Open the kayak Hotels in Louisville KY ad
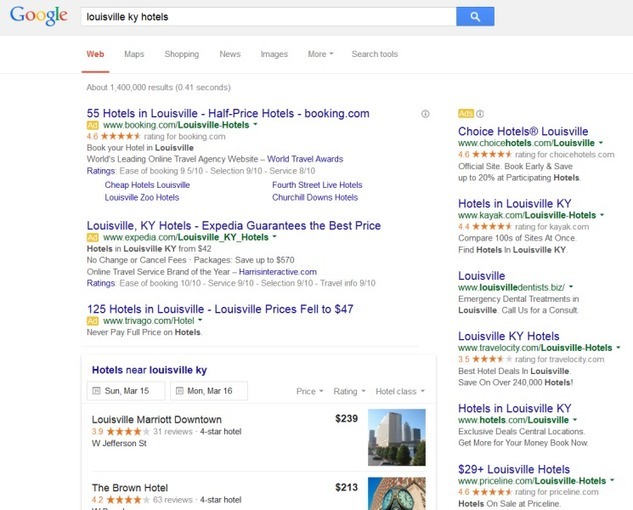The image size is (633, 510). pos(515,204)
